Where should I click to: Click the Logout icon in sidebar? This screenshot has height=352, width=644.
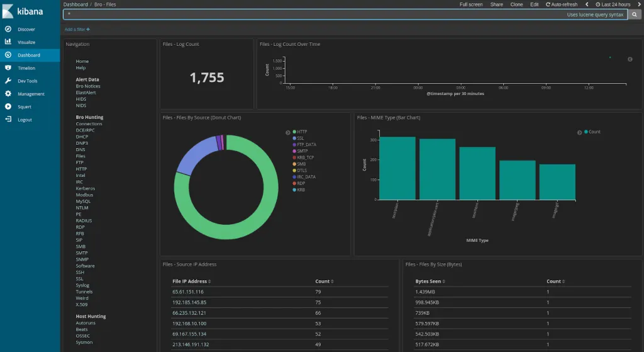point(8,120)
